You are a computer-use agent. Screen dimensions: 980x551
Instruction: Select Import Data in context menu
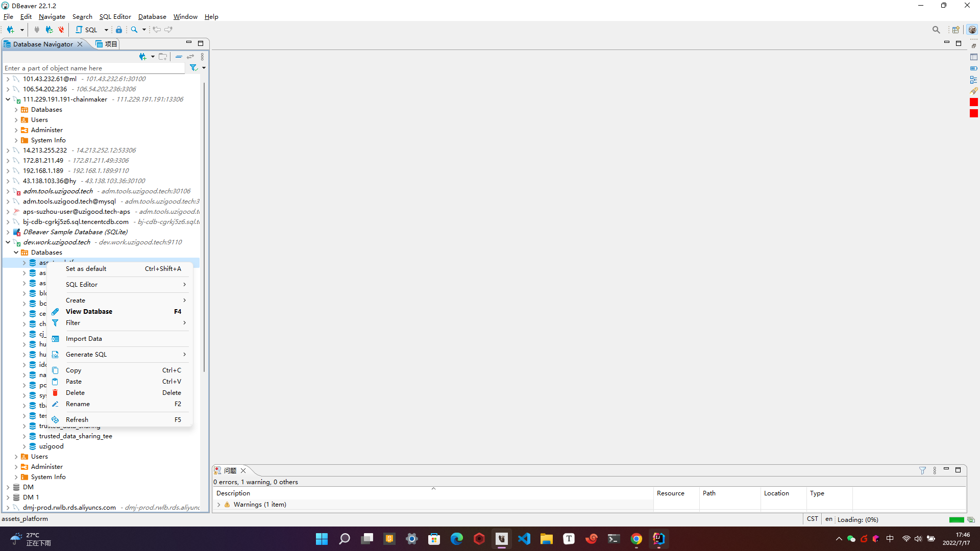[84, 339]
